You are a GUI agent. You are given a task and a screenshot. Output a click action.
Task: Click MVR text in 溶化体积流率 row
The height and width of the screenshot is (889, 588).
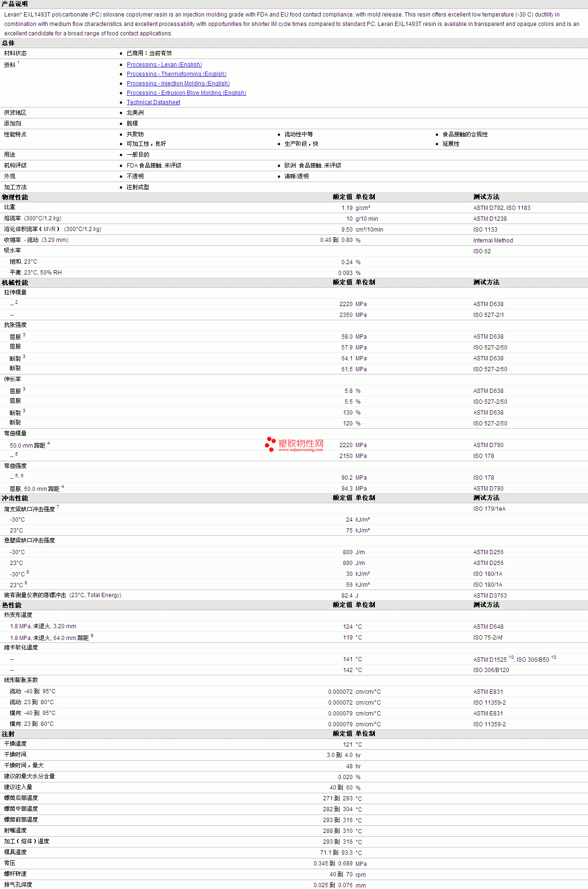(x=50, y=229)
